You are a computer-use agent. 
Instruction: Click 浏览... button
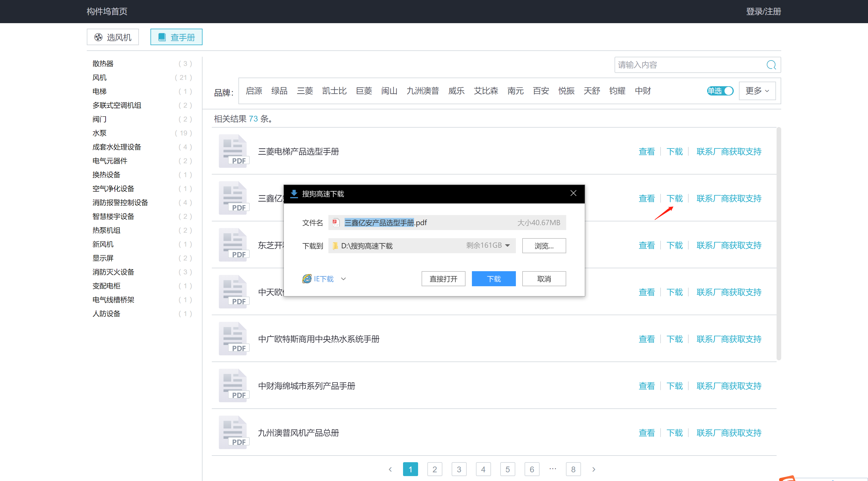pos(544,246)
